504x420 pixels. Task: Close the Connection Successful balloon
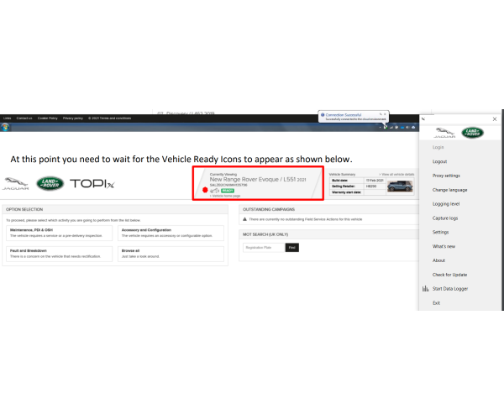tap(385, 114)
